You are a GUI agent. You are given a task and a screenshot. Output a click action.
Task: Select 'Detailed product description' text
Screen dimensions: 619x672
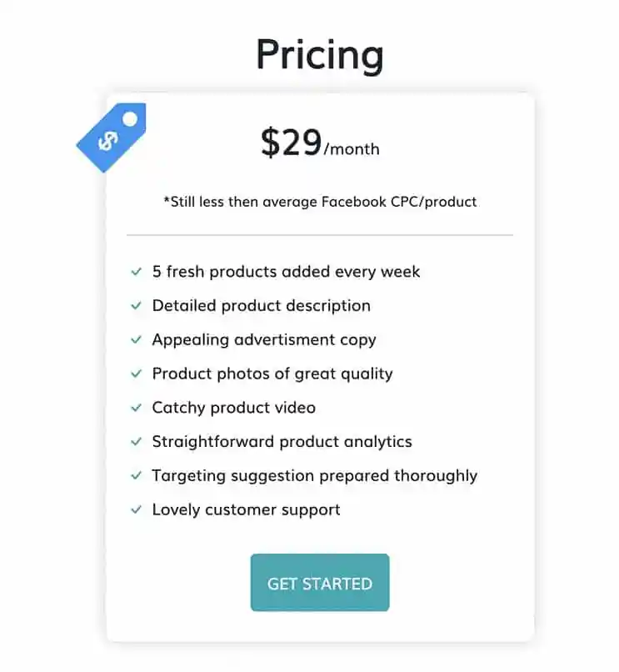(262, 306)
